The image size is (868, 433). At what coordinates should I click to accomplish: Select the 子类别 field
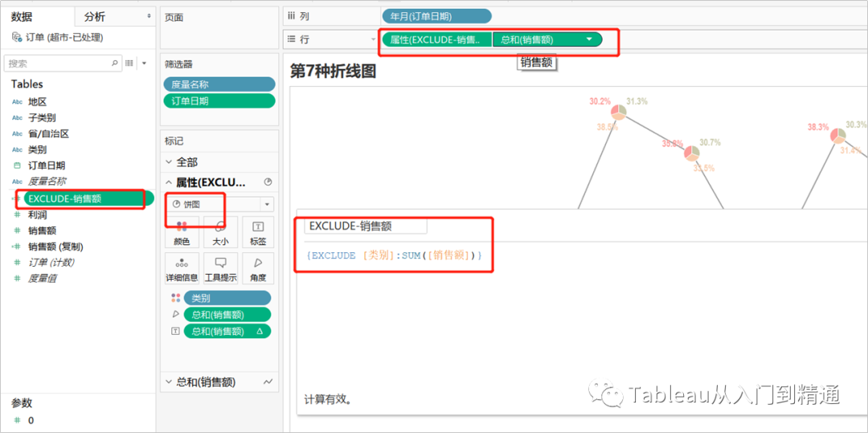click(x=42, y=118)
